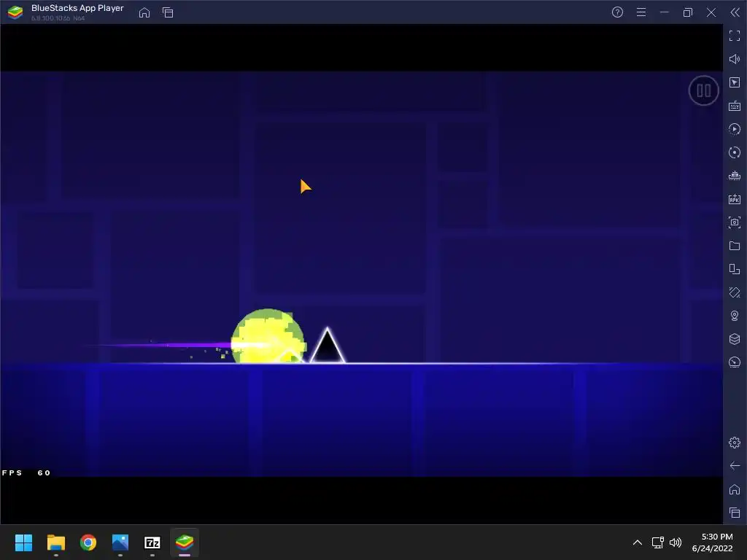Expand the system tray hidden icons chevron
Viewport: 747px width, 560px height.
637,542
